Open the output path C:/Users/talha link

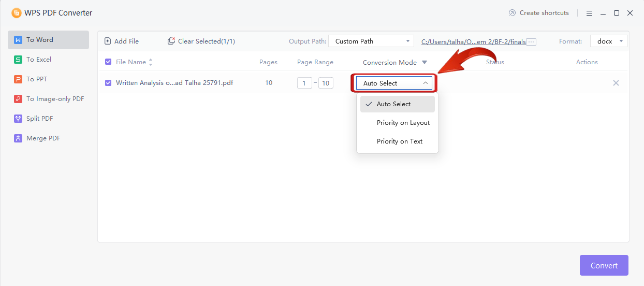point(474,41)
